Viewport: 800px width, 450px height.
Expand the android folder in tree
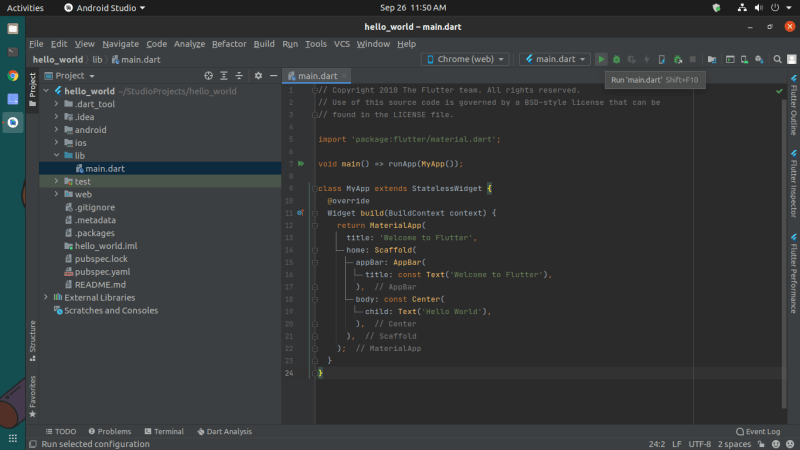click(57, 130)
